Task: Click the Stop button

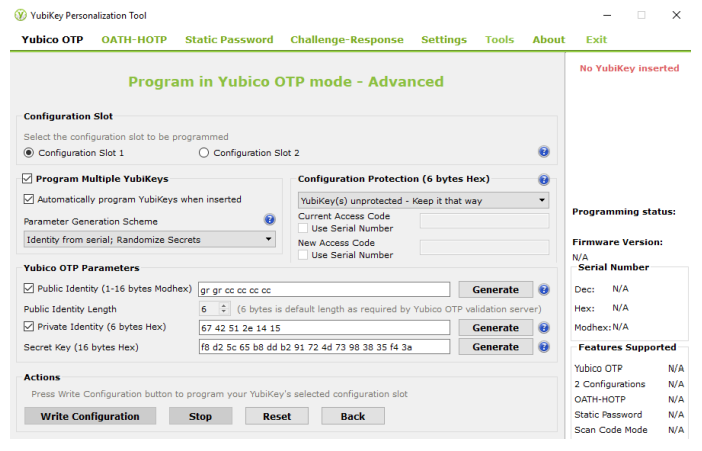Action: (201, 416)
